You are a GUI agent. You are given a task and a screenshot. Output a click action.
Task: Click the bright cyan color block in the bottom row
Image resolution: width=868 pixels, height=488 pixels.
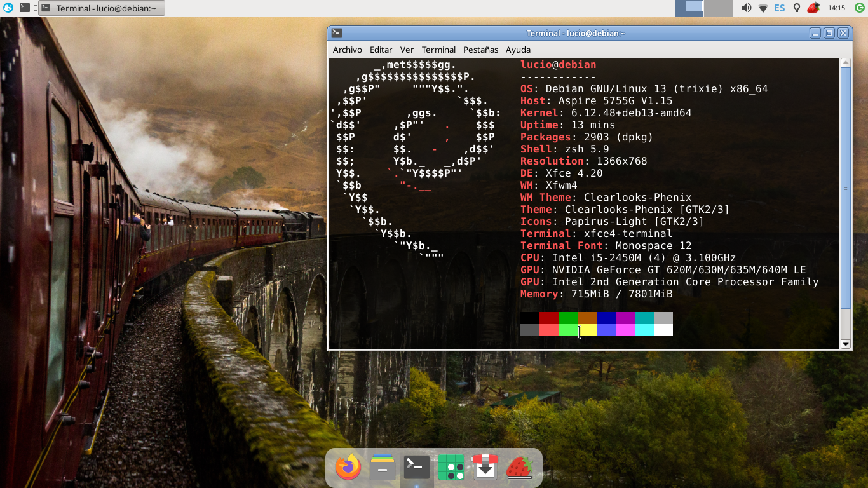(x=644, y=330)
